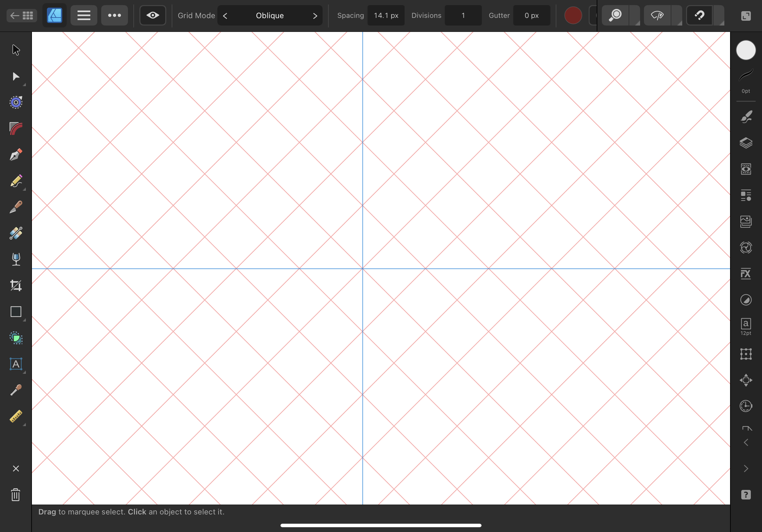Toggle the grid visibility eye button
Screen dimensions: 762x532
coord(153,15)
